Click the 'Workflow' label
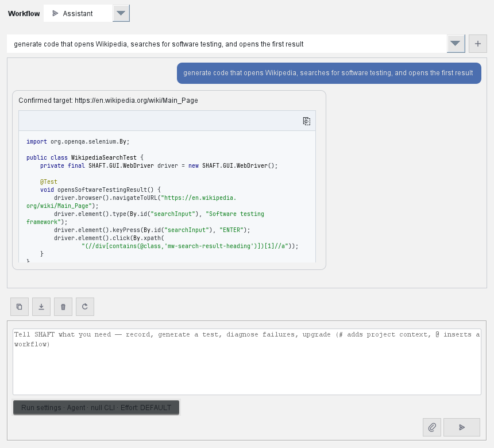The image size is (494, 448). click(24, 14)
